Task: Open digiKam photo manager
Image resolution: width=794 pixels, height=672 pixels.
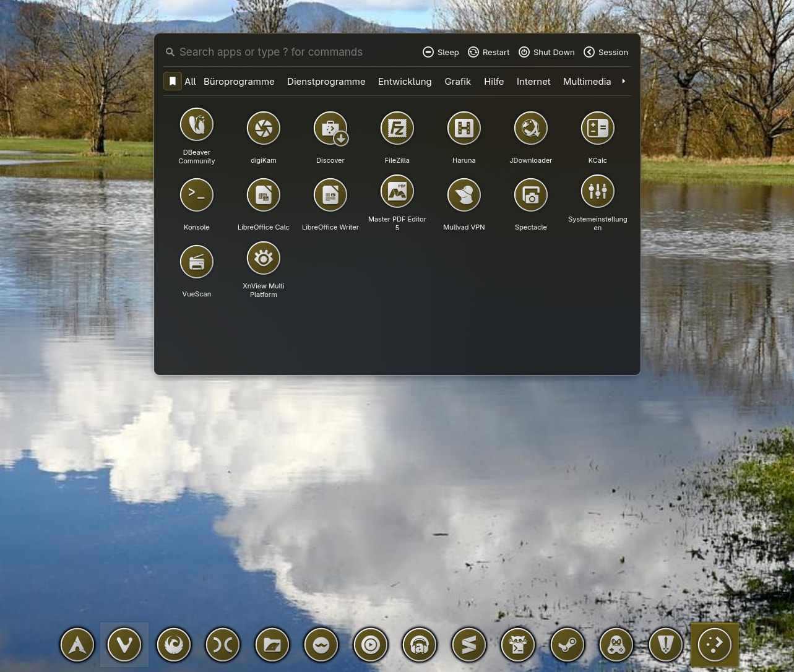Action: click(263, 129)
